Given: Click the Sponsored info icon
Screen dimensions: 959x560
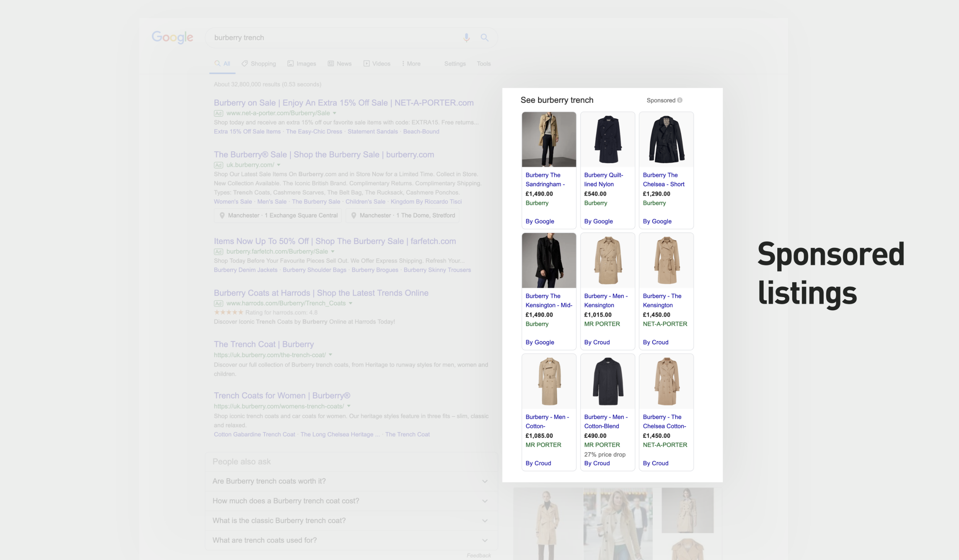Looking at the screenshot, I should pyautogui.click(x=680, y=100).
